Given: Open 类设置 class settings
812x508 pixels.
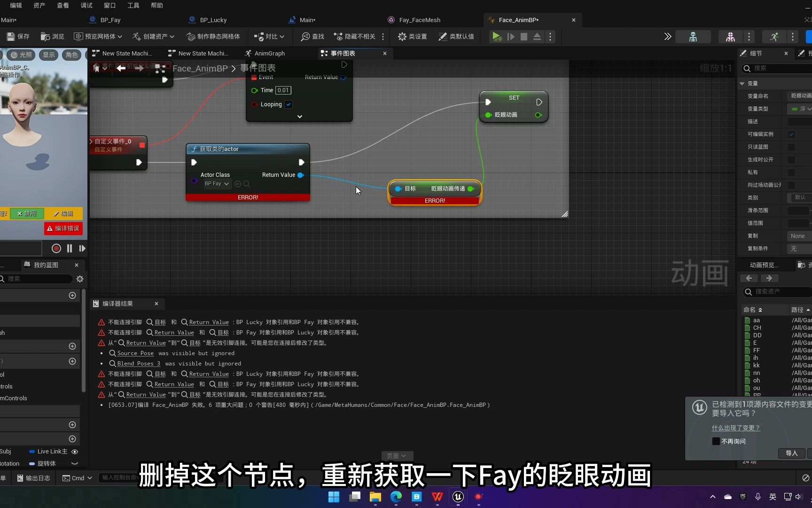Looking at the screenshot, I should pyautogui.click(x=403, y=36).
